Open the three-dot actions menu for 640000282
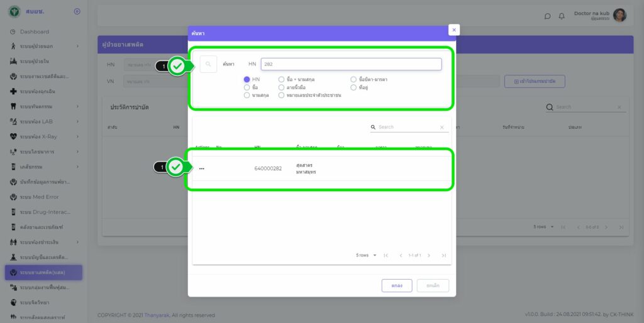The width and height of the screenshot is (644, 323). (x=202, y=168)
